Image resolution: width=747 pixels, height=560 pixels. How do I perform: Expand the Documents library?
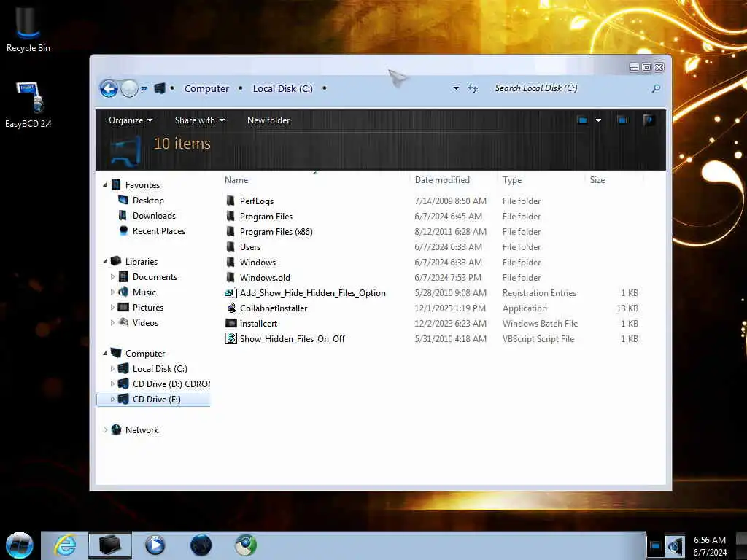[x=112, y=276]
